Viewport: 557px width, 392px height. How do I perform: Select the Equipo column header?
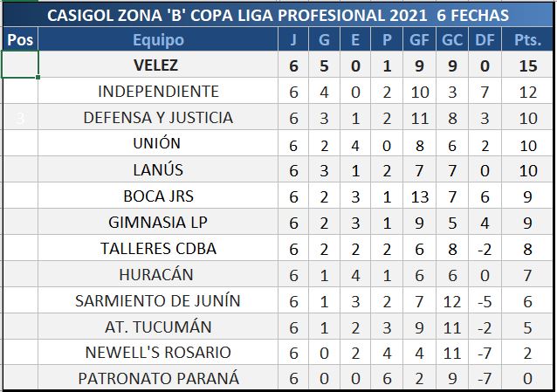pyautogui.click(x=158, y=40)
